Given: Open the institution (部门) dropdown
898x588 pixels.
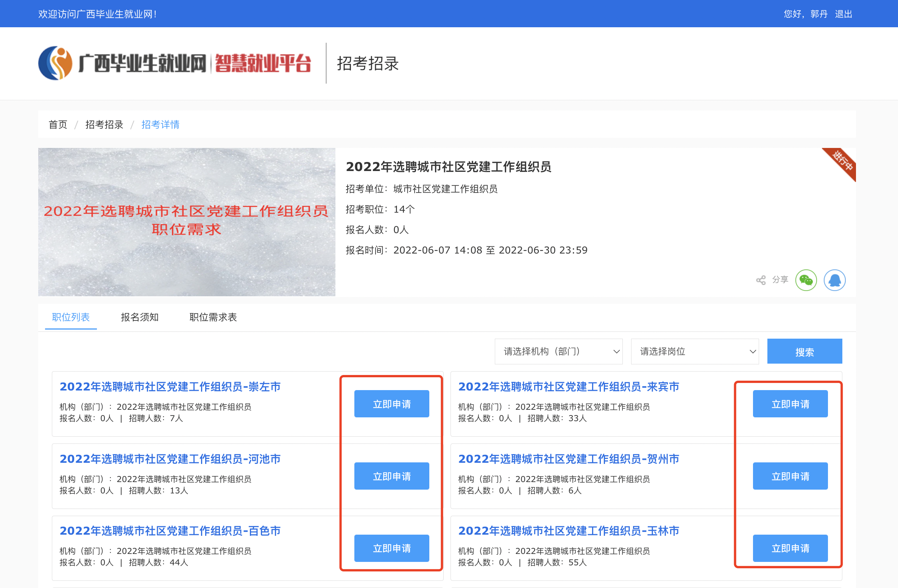Looking at the screenshot, I should [x=558, y=352].
